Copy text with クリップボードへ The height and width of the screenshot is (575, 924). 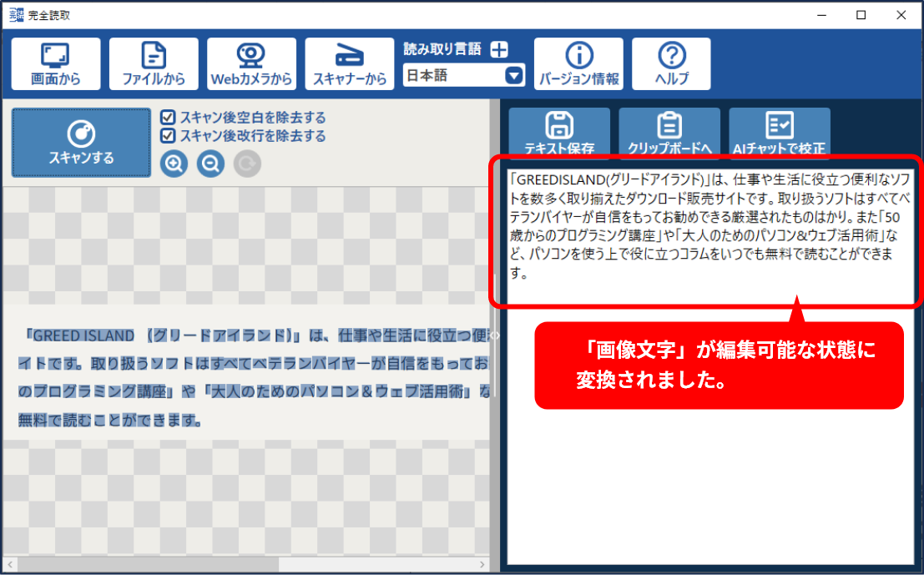tap(669, 133)
